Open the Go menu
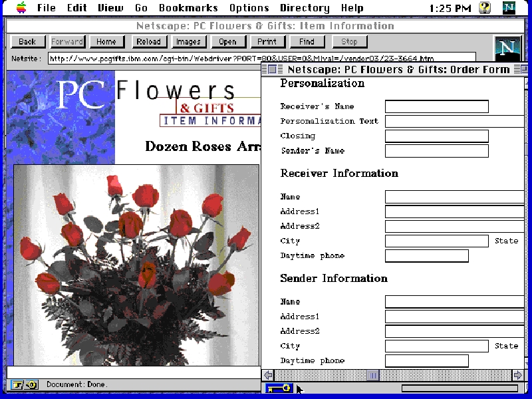This screenshot has height=399, width=532. 141,7
